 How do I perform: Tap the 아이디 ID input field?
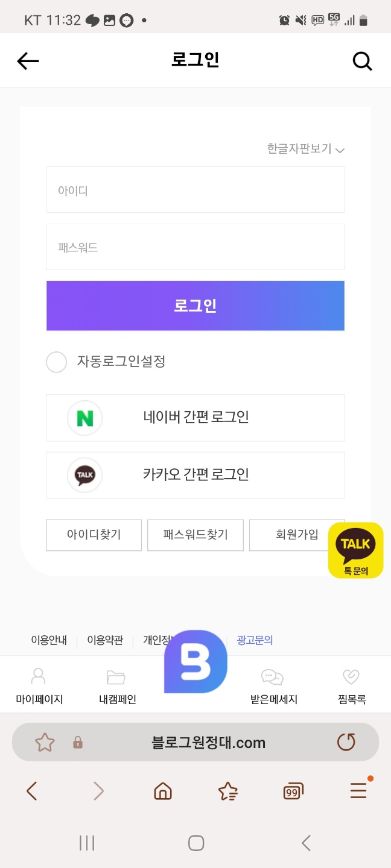[195, 189]
